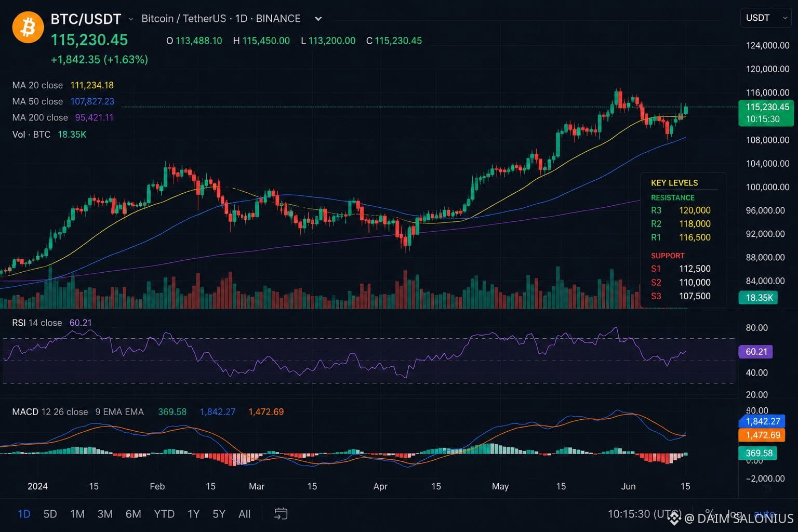Select the 5Y time range

click(x=219, y=514)
